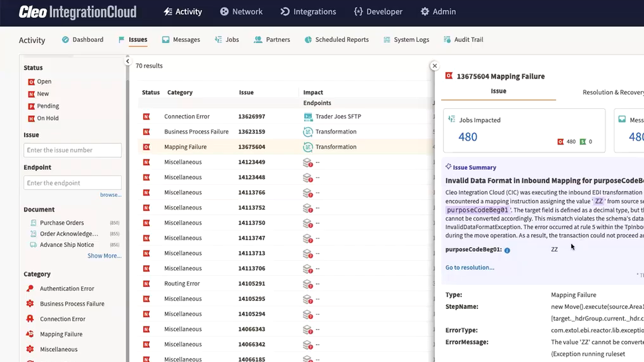Select the Resolution & Recovery tab
This screenshot has width=644, height=362.
(x=613, y=92)
